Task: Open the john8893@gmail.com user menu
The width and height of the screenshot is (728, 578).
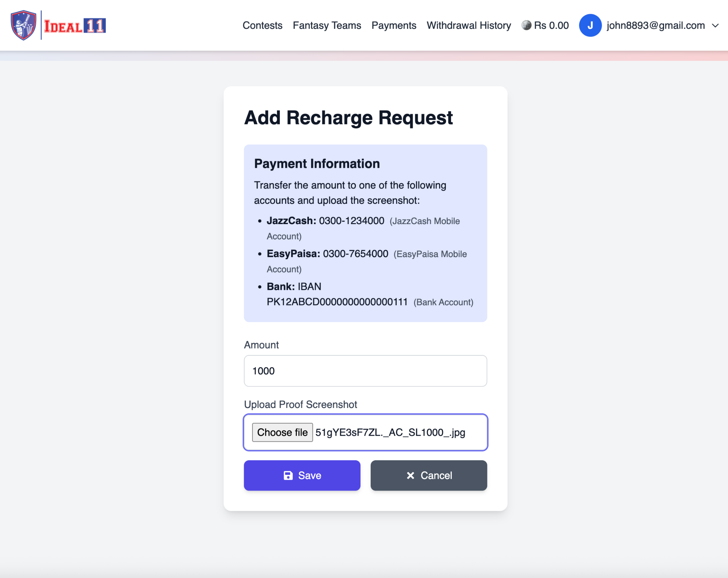Action: click(x=655, y=26)
